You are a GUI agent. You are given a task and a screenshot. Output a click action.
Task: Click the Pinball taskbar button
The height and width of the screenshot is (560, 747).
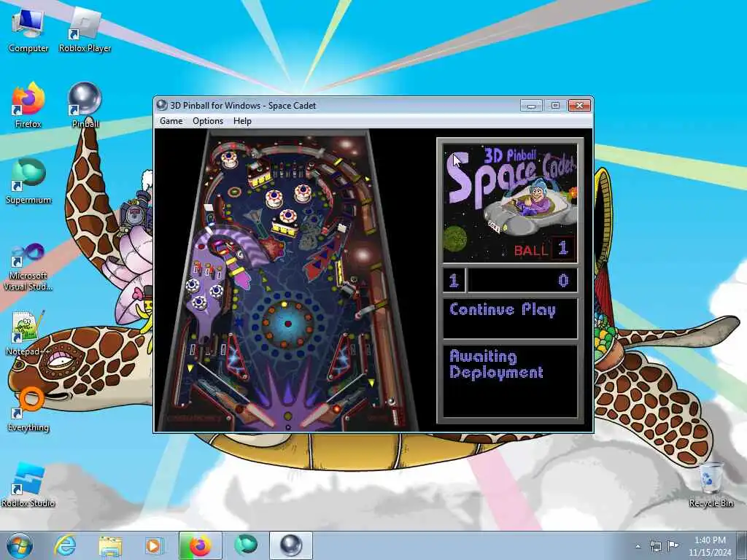tap(291, 545)
